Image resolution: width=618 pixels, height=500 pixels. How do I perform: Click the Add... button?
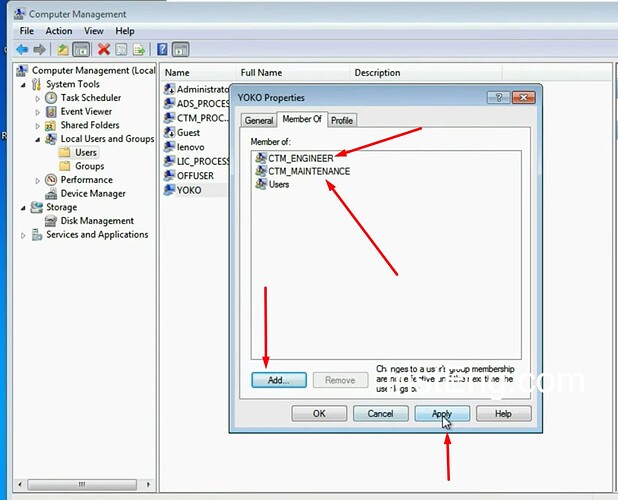click(279, 380)
